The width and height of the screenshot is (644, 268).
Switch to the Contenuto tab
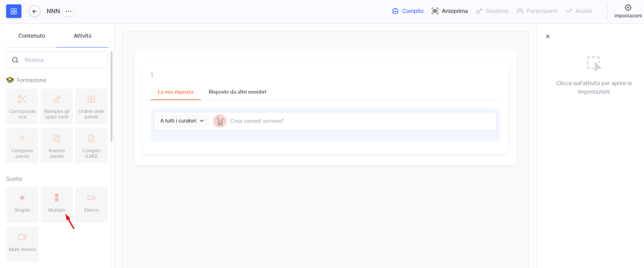click(x=31, y=36)
